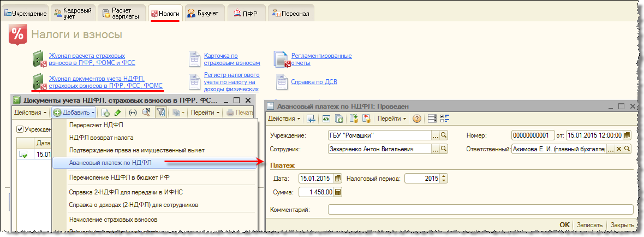The width and height of the screenshot is (644, 237).
Task: Clear the Ответственный field with X
Action: pyautogui.click(x=618, y=149)
